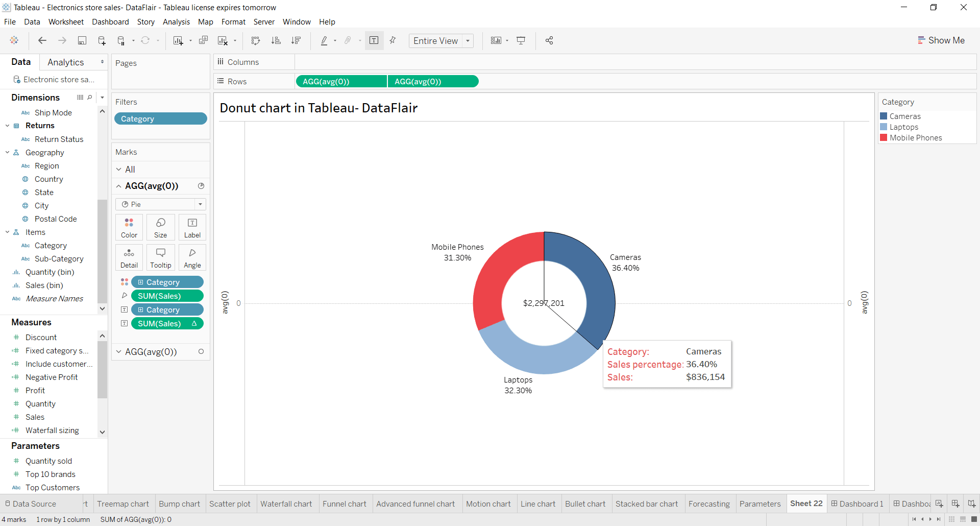Open the Color mark card
Screen dimensions: 980x526
129,227
